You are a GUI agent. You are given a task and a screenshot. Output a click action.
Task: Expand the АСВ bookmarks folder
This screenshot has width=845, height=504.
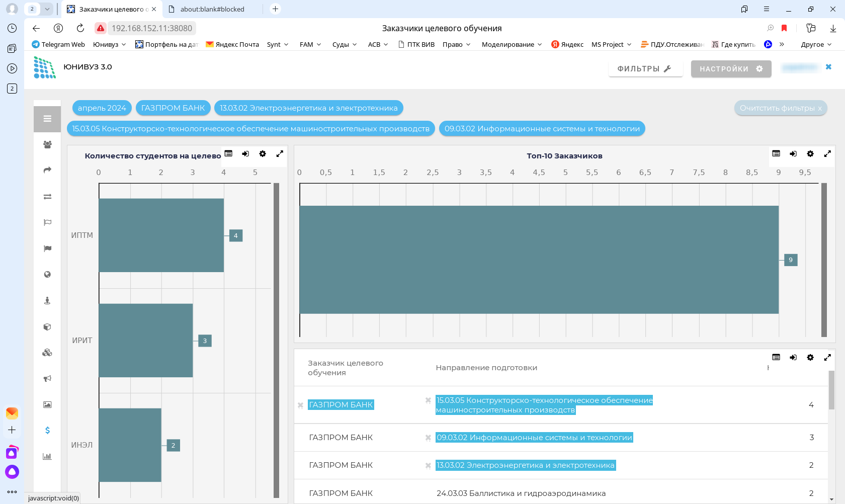click(x=378, y=44)
